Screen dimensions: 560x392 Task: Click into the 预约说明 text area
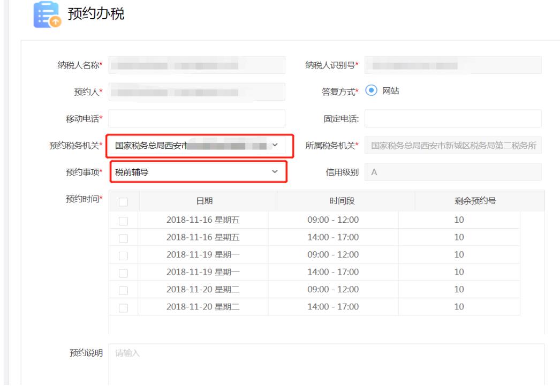[327, 364]
